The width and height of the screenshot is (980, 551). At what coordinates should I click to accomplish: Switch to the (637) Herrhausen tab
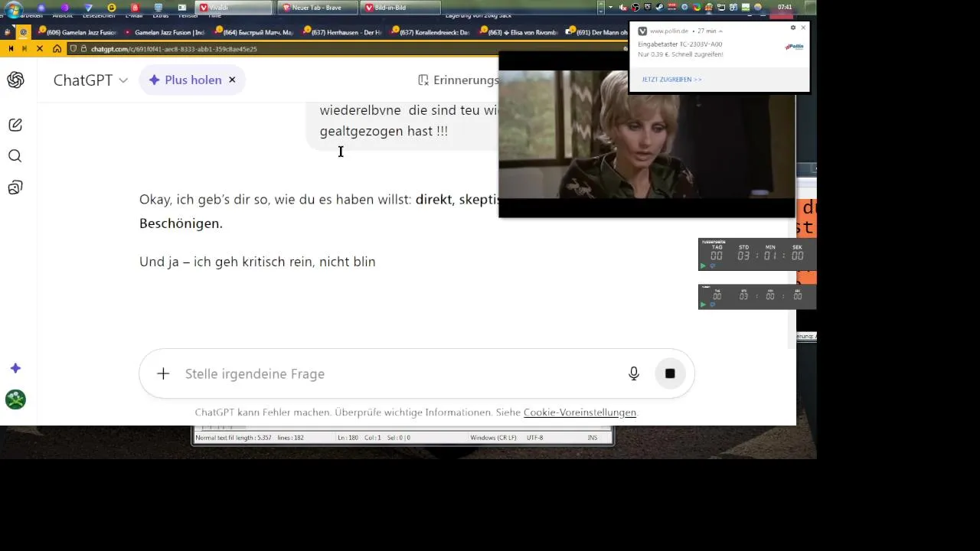coord(342,32)
